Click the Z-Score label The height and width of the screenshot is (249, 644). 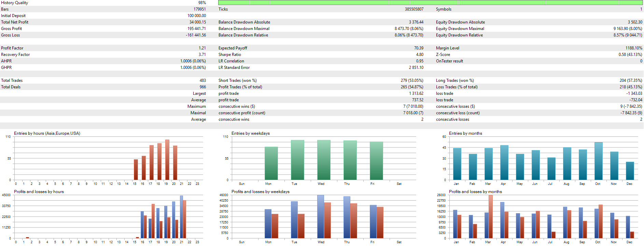(x=443, y=55)
